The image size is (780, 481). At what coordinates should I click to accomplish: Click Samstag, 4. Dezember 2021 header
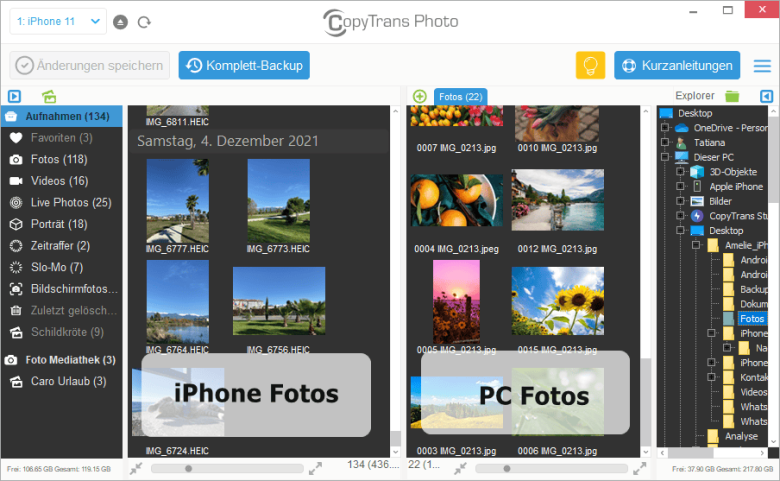tap(228, 141)
